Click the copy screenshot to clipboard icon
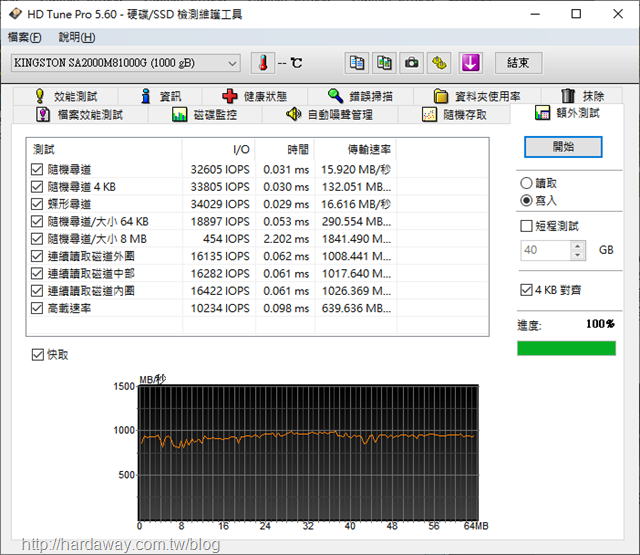The image size is (640, 555). tap(384, 63)
